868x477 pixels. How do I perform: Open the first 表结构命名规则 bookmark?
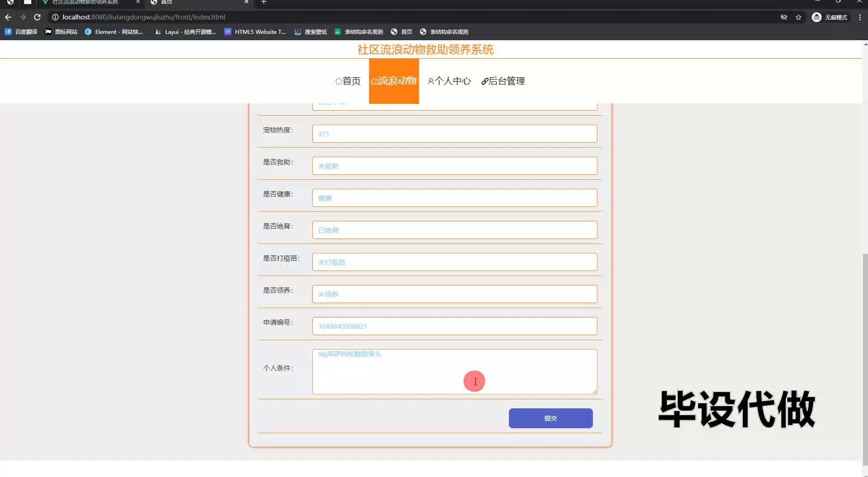(359, 32)
